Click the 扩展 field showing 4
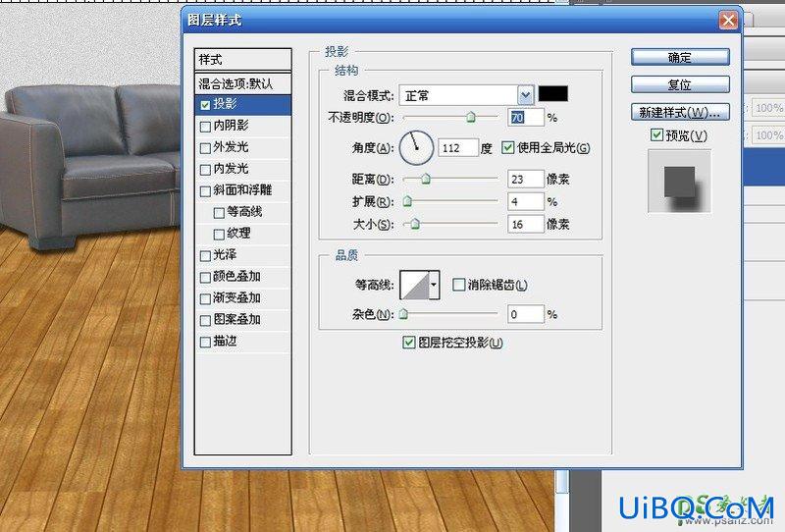The image size is (785, 532). pyautogui.click(x=526, y=201)
